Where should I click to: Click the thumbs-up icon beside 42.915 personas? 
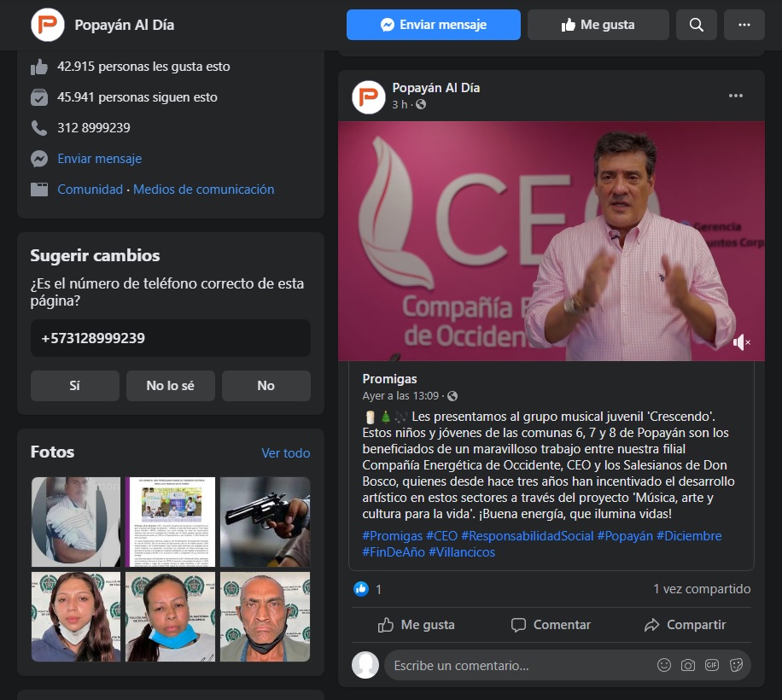[x=39, y=67]
